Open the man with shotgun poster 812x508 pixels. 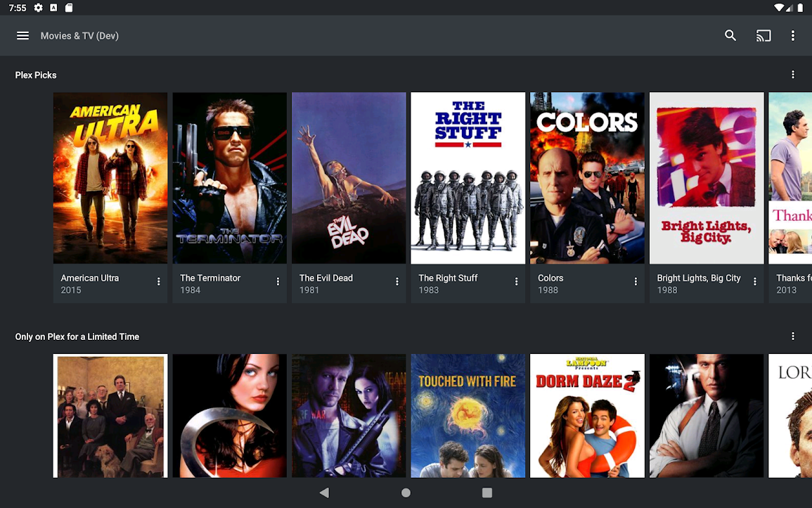[x=349, y=416]
